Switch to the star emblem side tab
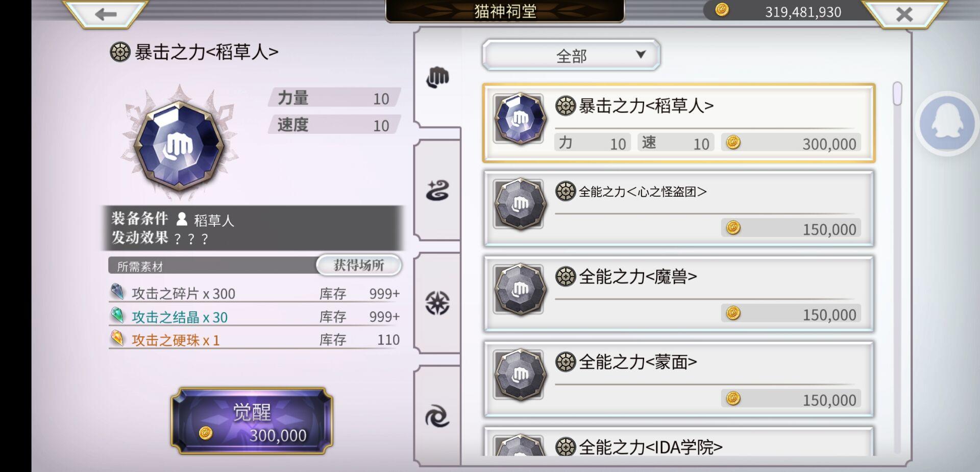980x472 pixels. click(x=437, y=303)
